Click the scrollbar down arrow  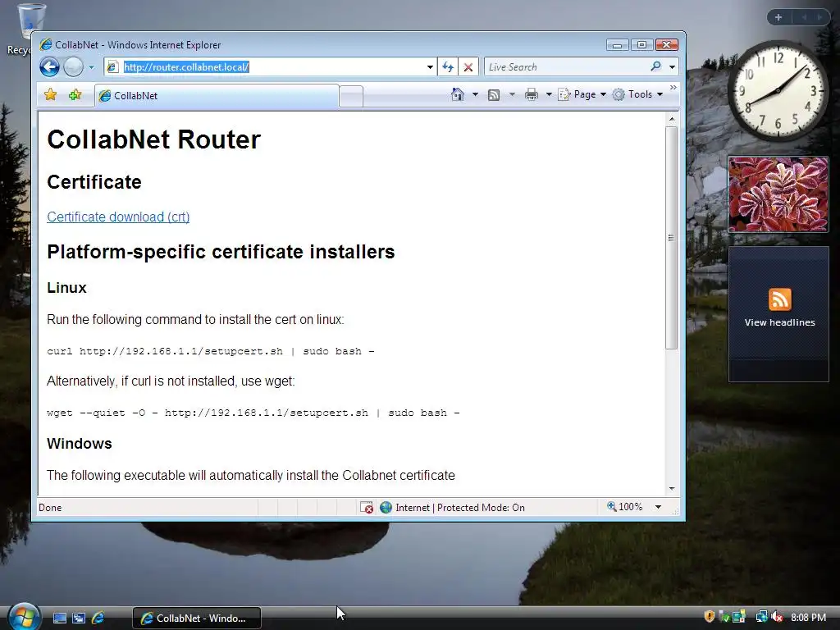coord(671,489)
